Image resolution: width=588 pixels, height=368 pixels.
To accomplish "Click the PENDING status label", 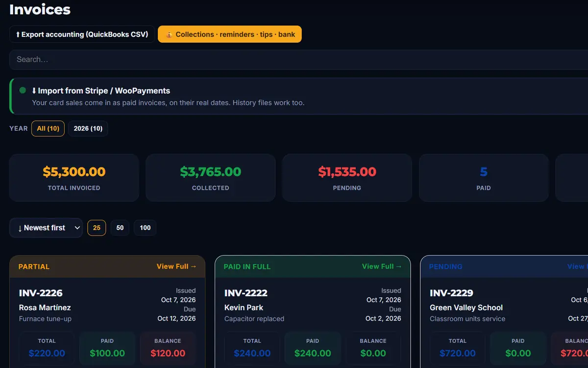I will (445, 267).
